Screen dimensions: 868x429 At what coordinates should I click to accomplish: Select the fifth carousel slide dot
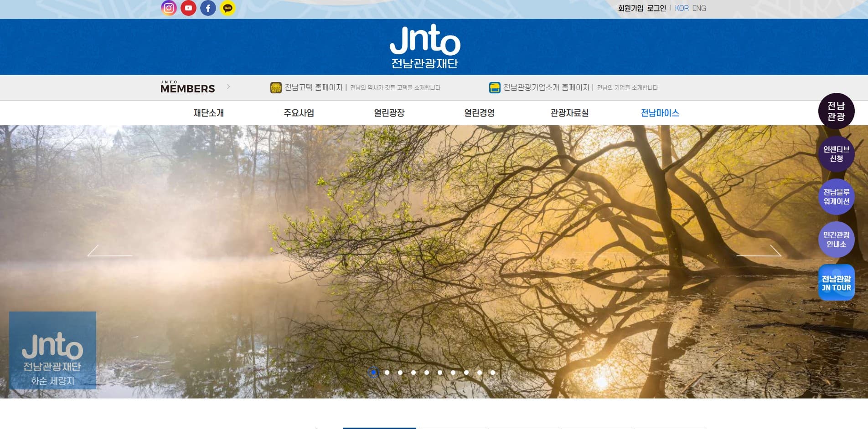coord(427,373)
